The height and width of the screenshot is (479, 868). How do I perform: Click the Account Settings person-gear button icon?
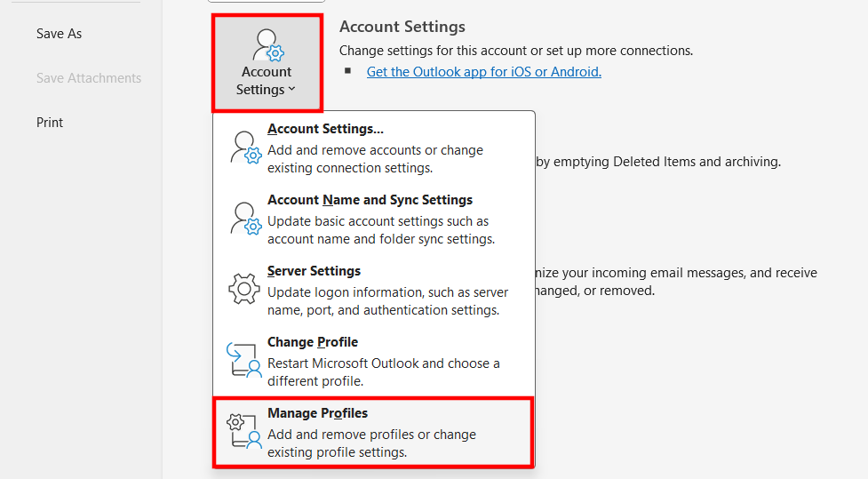(x=267, y=44)
